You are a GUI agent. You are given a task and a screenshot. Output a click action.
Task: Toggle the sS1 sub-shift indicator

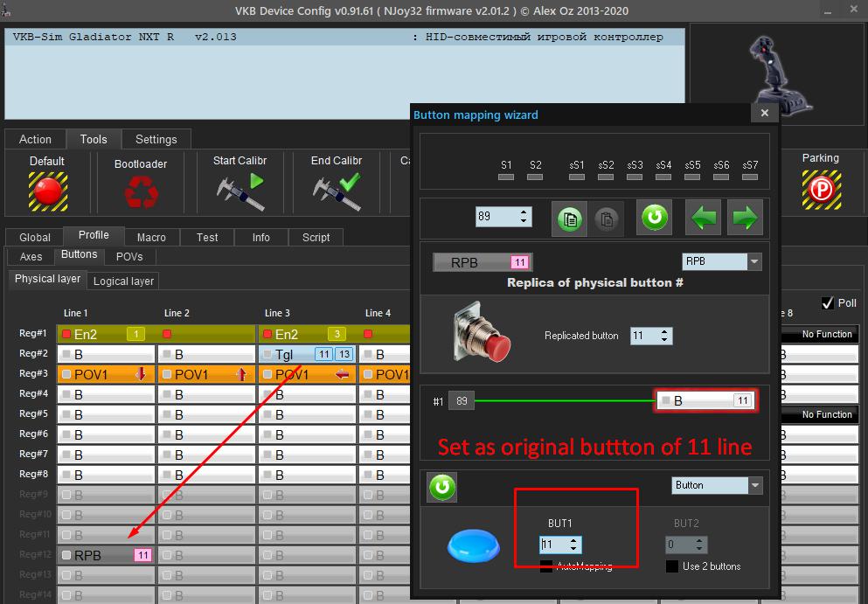pyautogui.click(x=577, y=177)
